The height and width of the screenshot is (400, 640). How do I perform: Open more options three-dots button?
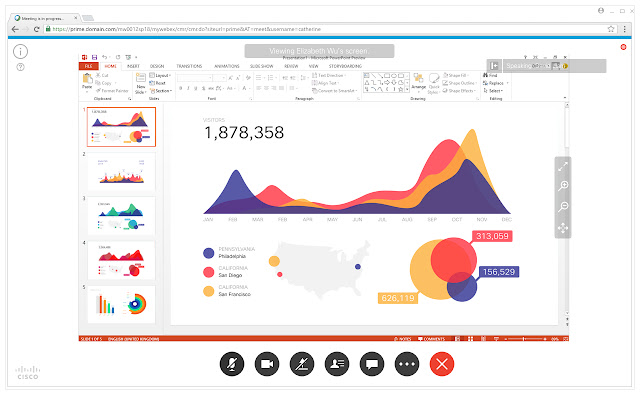407,364
